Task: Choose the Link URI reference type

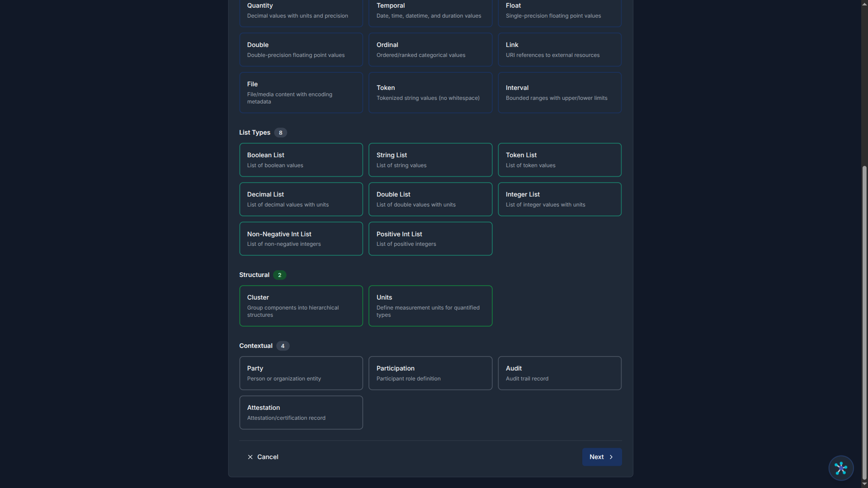Action: [x=559, y=49]
